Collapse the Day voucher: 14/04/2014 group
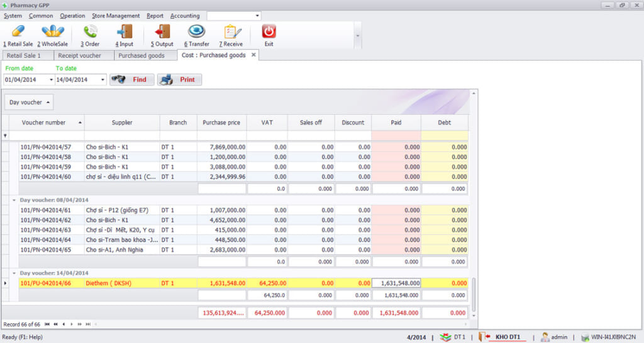This screenshot has height=343, width=644. pos(14,273)
